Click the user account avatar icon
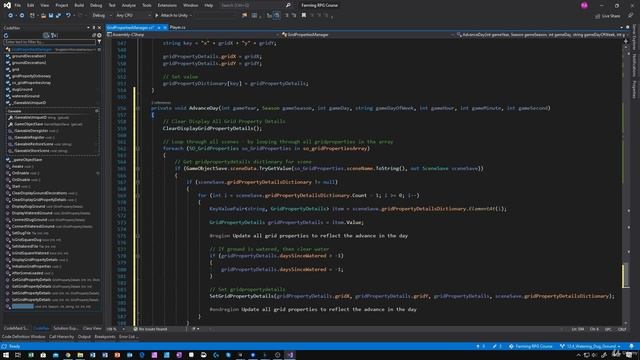Viewport: 640px width, 360px height. click(584, 5)
